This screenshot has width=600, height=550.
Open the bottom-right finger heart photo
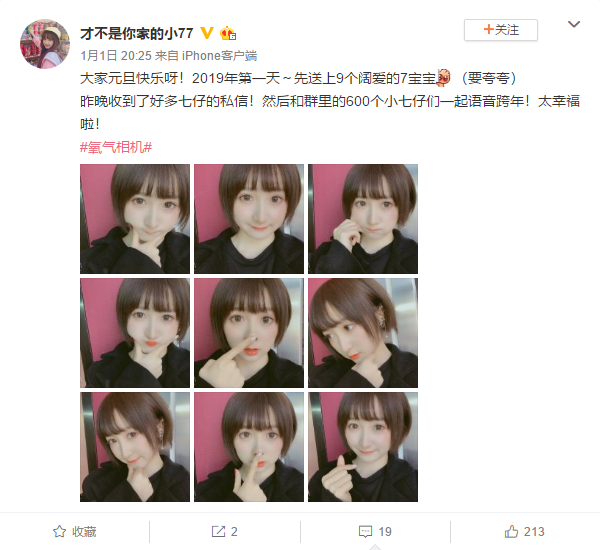[363, 447]
